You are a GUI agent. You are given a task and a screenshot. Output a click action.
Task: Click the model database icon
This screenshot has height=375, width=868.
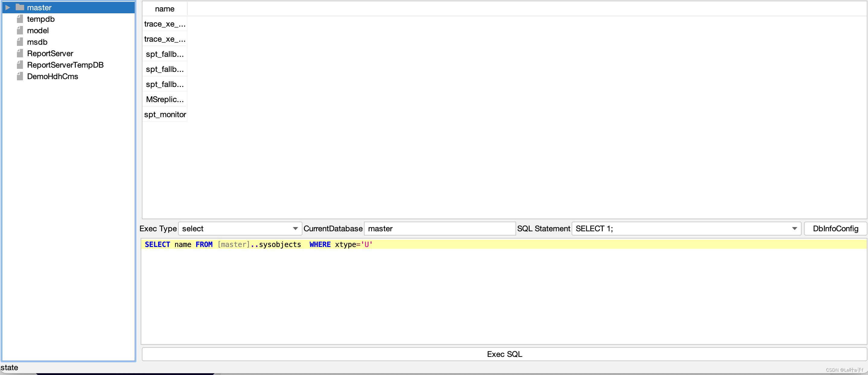20,30
